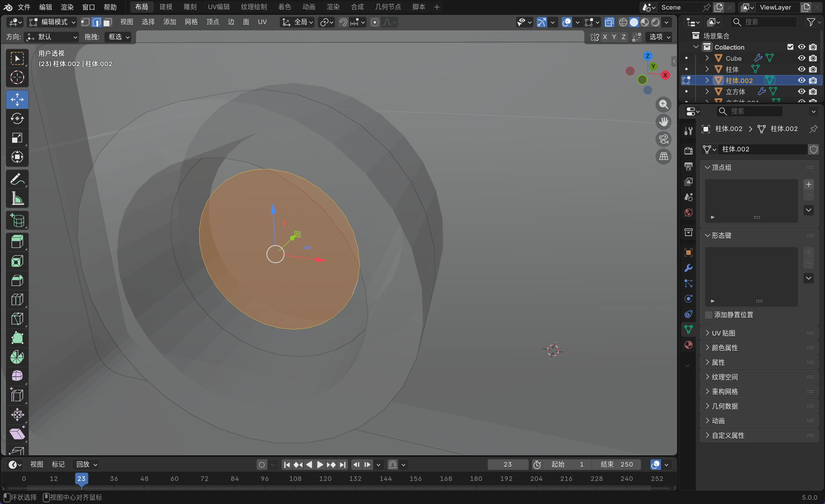Open the Modifiers wrench properties tab
Screen dimensions: 825x504
point(688,268)
